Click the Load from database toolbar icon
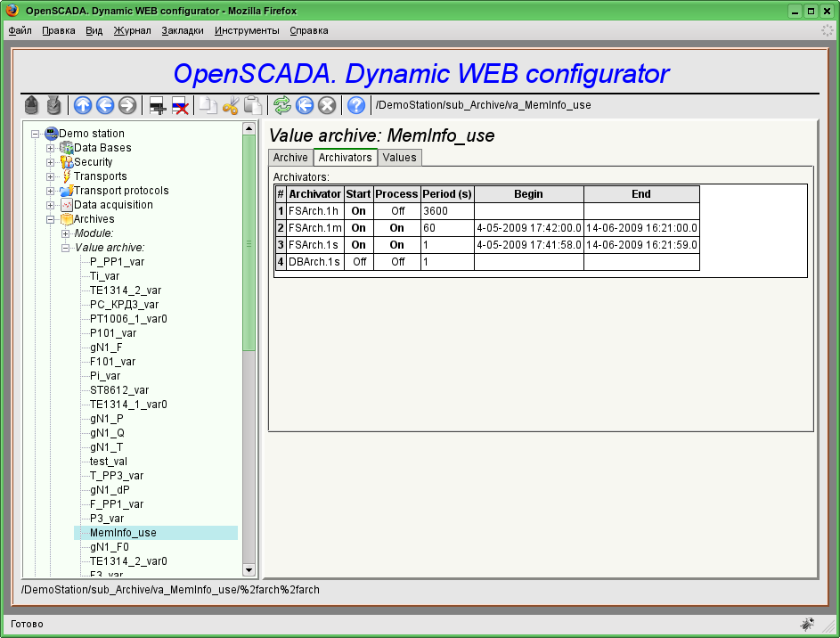840x638 pixels. coord(31,105)
